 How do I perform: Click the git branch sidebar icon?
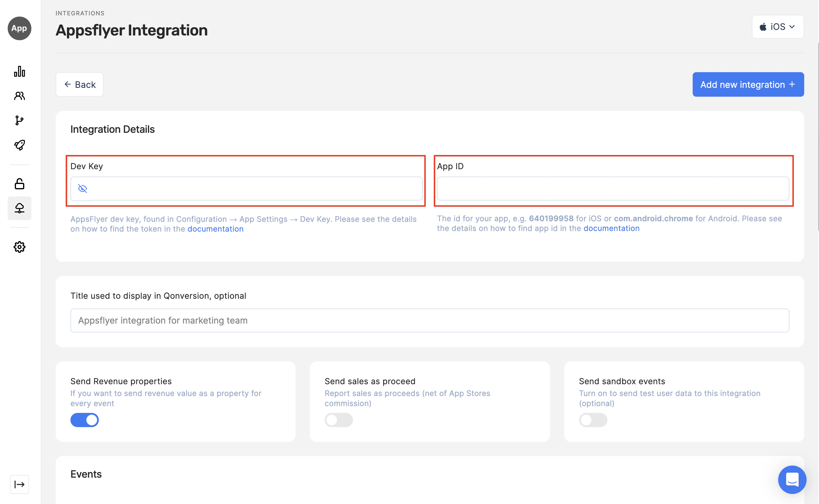[x=19, y=120]
